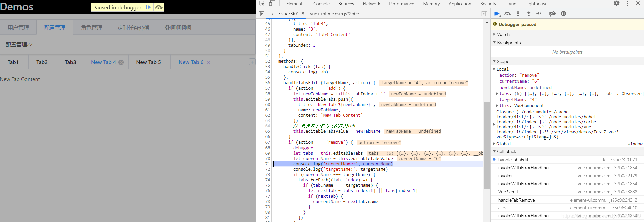Click the add tab plus icon
Image resolution: width=644 pixels, height=222 pixels.
(x=252, y=62)
